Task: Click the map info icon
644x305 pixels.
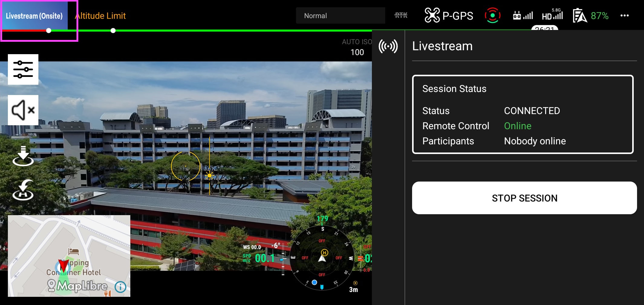Action: pos(120,287)
